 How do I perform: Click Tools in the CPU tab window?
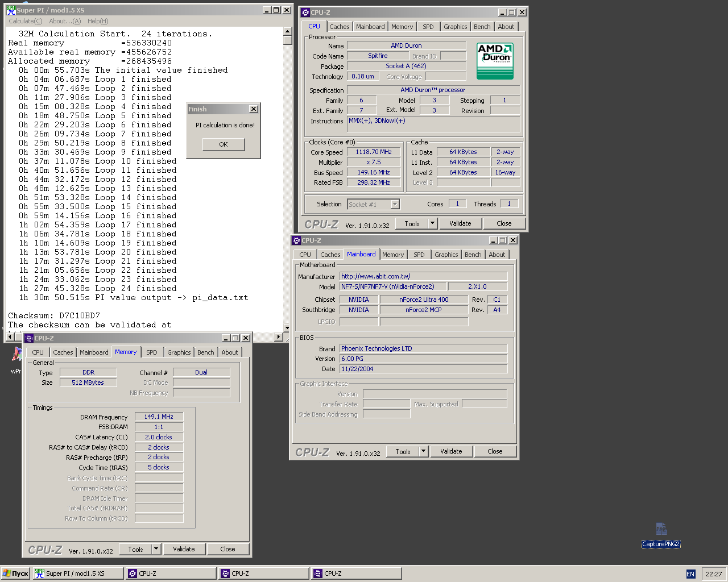point(412,224)
